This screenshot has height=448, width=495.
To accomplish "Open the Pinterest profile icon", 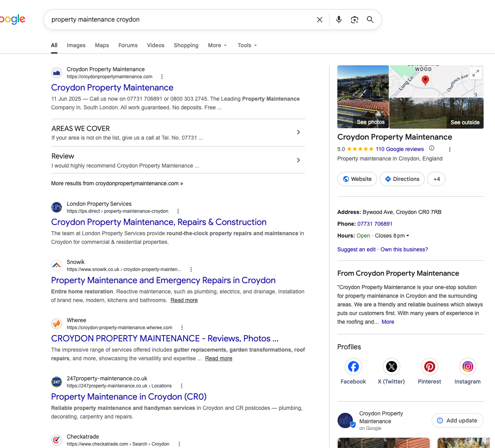I will pyautogui.click(x=429, y=367).
